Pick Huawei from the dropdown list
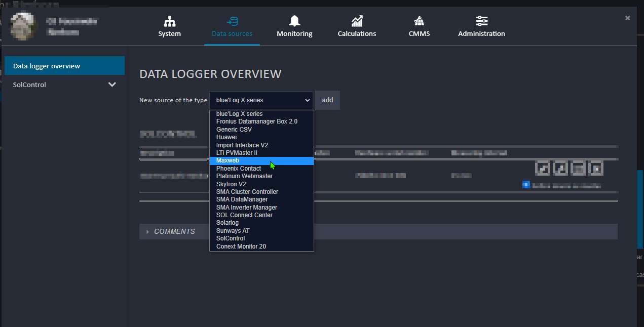This screenshot has height=327, width=644. point(261,137)
